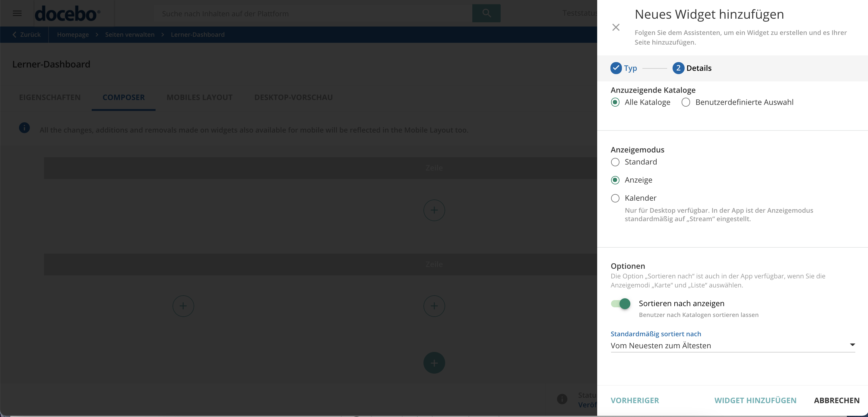Select Benutzerdefinierte Auswahl radio option
Image resolution: width=868 pixels, height=417 pixels.
[686, 102]
